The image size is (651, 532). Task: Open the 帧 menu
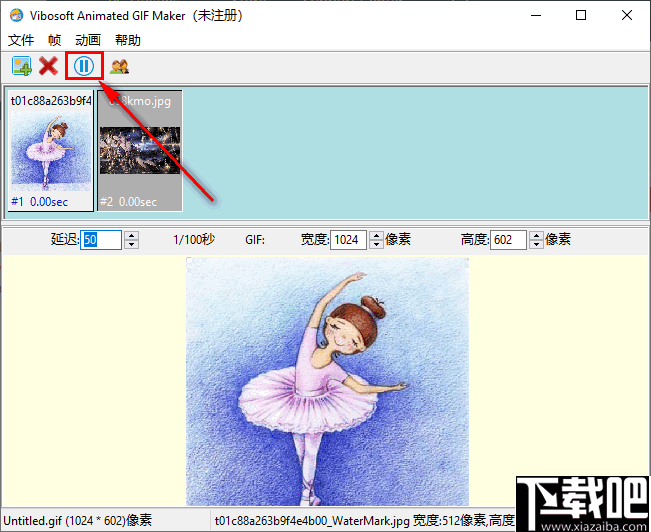pos(54,40)
